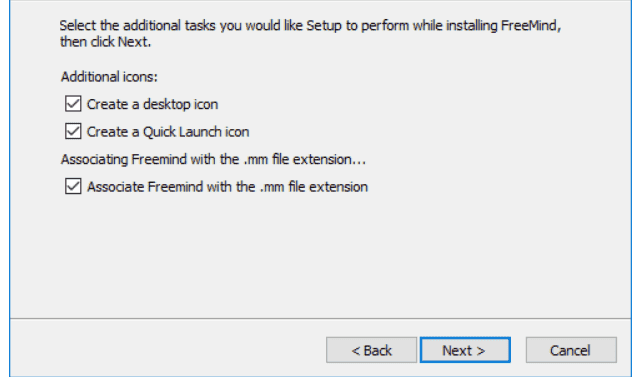Disable the "Create a Quick Launch icon" checkbox
644x377 pixels.
click(x=73, y=131)
